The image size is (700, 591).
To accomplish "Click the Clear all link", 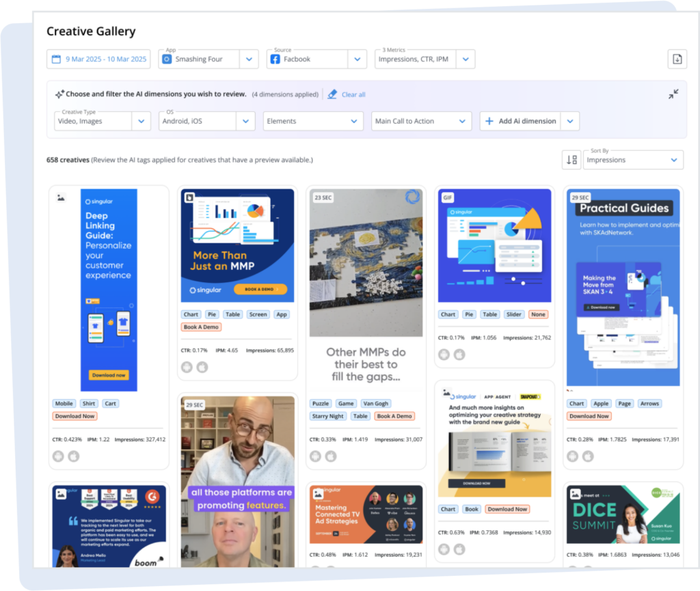I will tap(353, 94).
